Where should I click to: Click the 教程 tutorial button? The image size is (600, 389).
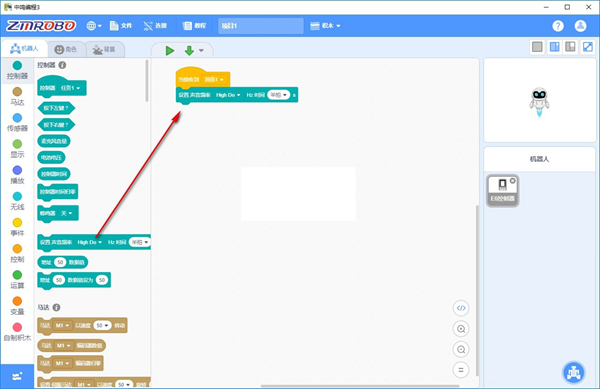(x=194, y=26)
